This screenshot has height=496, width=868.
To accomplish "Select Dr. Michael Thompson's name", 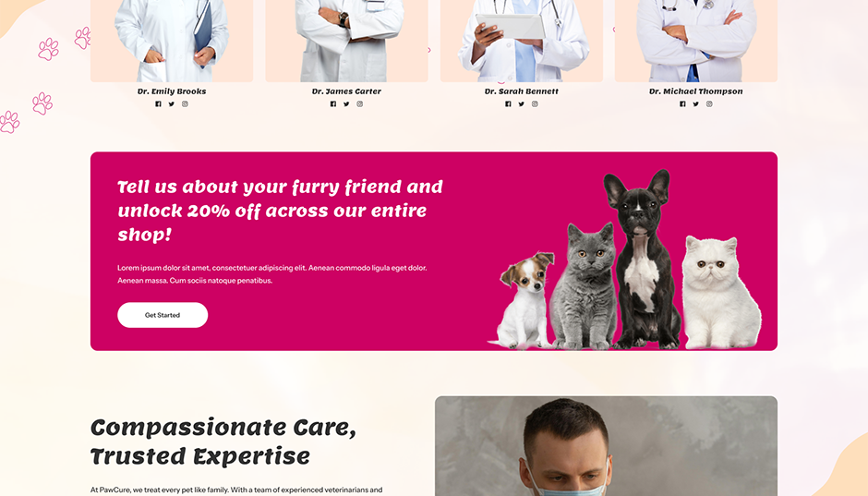I will [x=696, y=91].
